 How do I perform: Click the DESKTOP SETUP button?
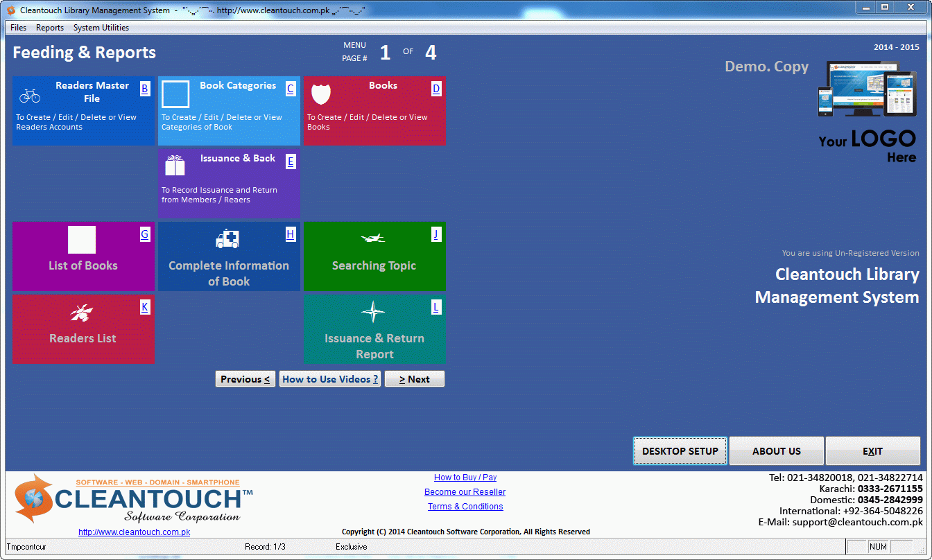coord(680,451)
